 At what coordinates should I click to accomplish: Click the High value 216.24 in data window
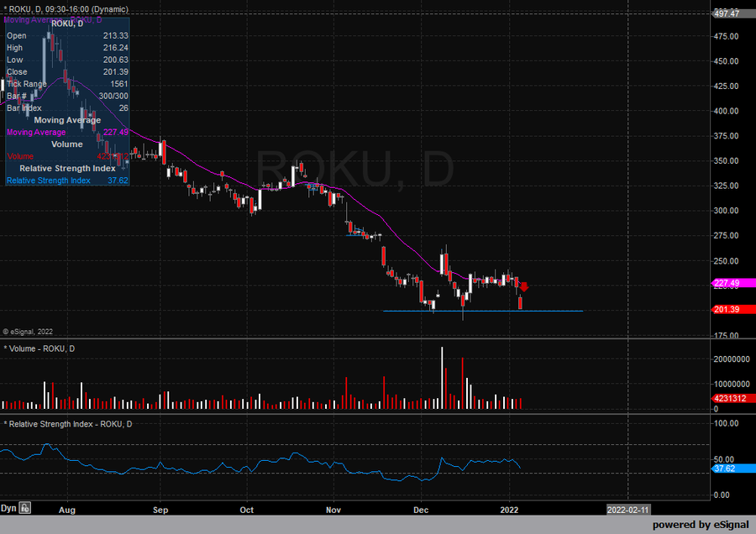click(x=116, y=48)
